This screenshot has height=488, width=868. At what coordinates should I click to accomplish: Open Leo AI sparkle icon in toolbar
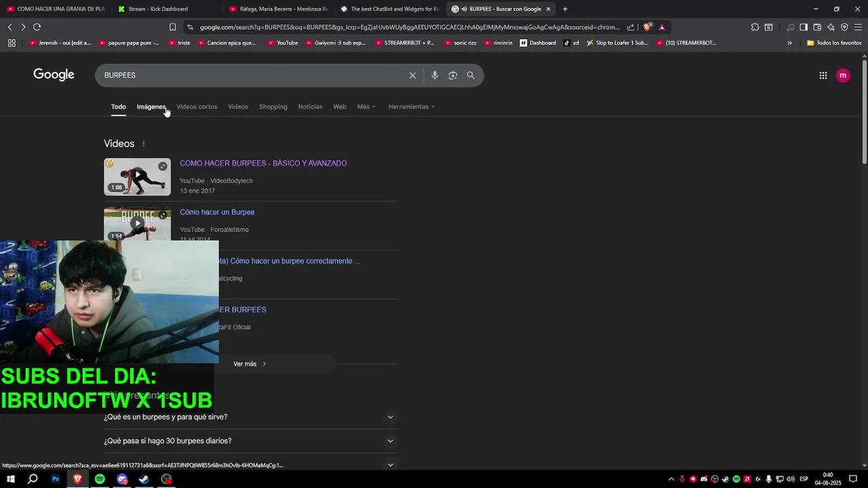pos(831,27)
